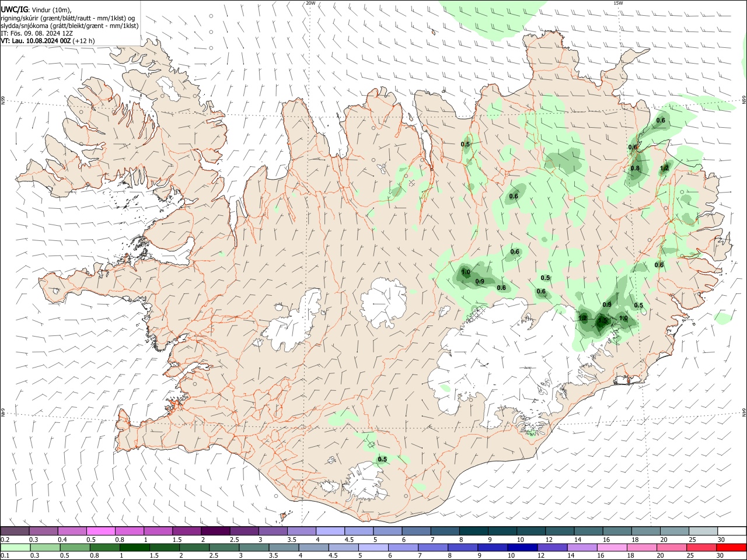Select the white 30 sleet/snow scale swatch
The width and height of the screenshot is (747, 560).
coord(732,531)
